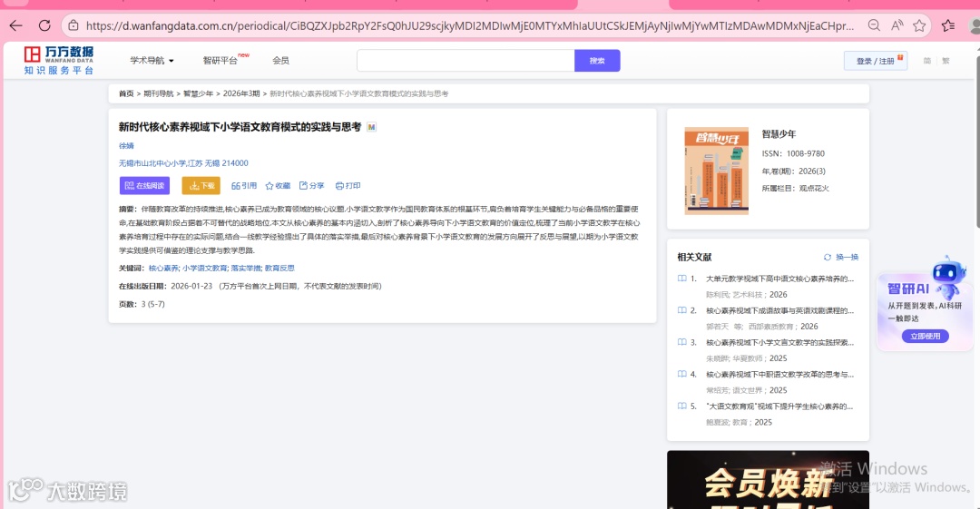Click the 在线阅读 button

point(144,186)
